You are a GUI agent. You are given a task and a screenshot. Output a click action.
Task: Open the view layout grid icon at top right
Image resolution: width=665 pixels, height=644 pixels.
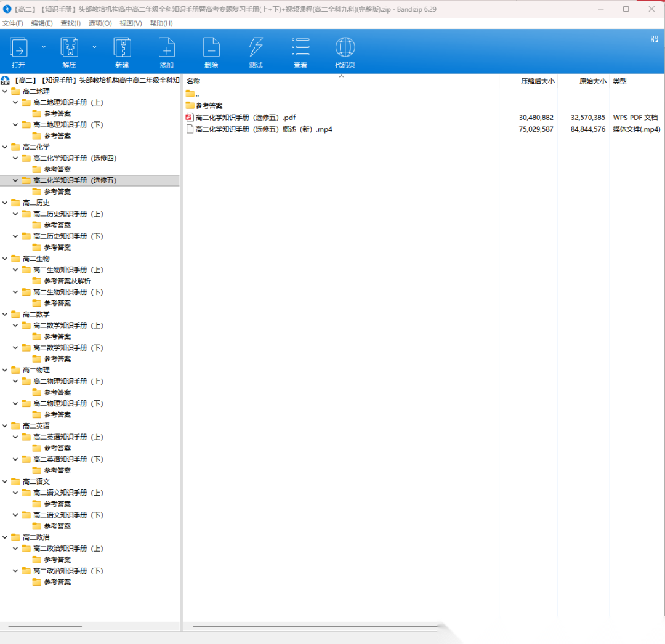click(654, 39)
